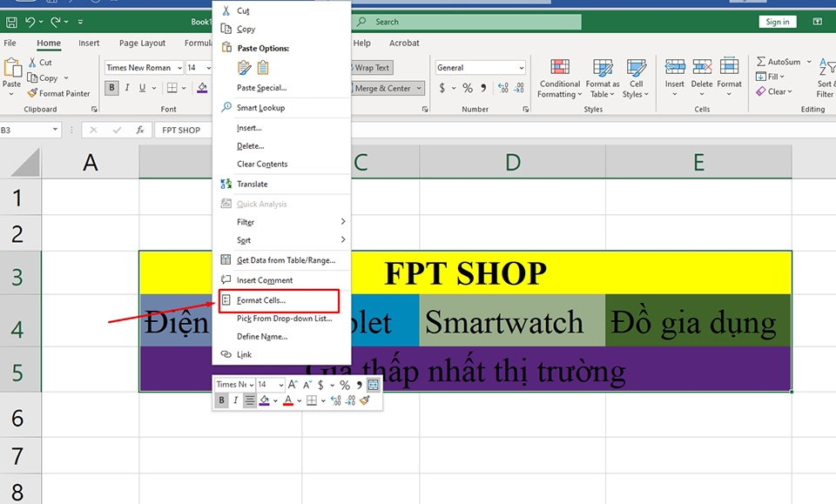Open Cell Styles gallery

point(636,78)
